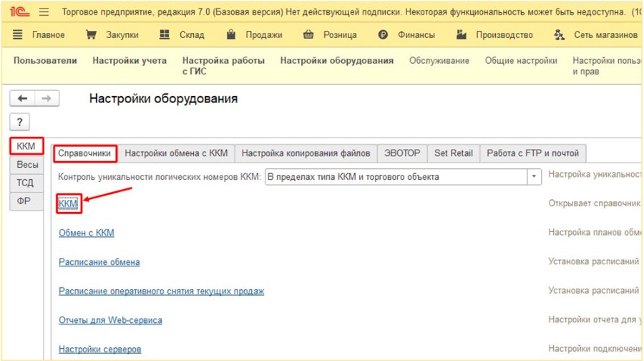
Task: Open Расписание оперативного снятия текущих продаж link
Action: pyautogui.click(x=162, y=291)
